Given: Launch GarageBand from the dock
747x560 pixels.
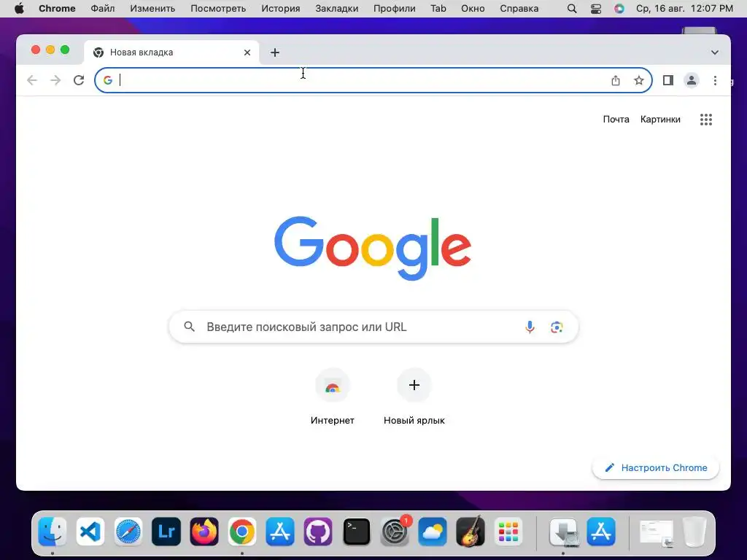Looking at the screenshot, I should click(x=471, y=532).
